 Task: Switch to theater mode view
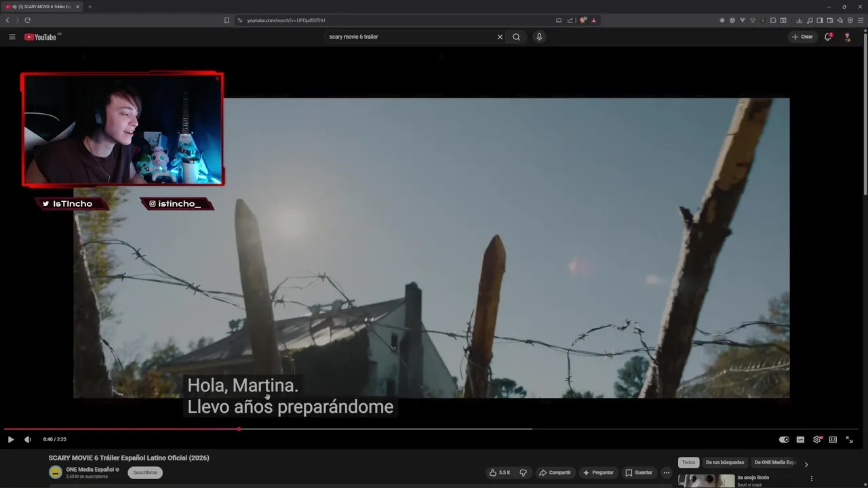coord(833,439)
